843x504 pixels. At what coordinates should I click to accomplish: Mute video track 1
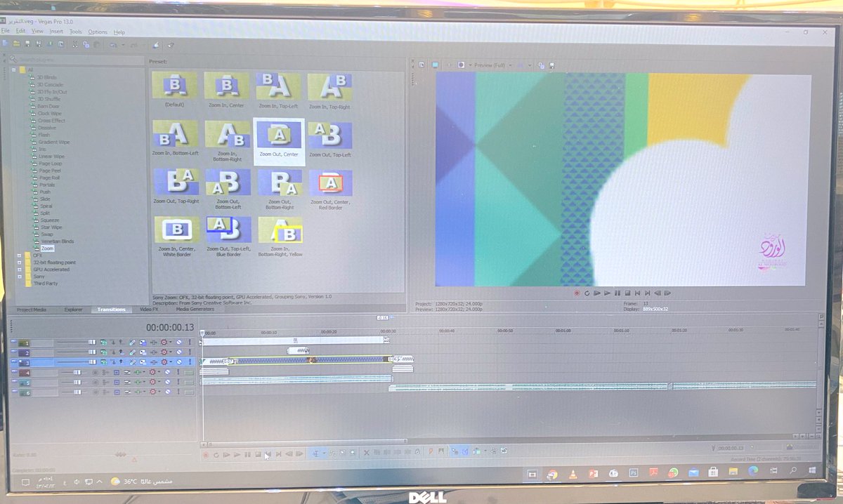(180, 343)
